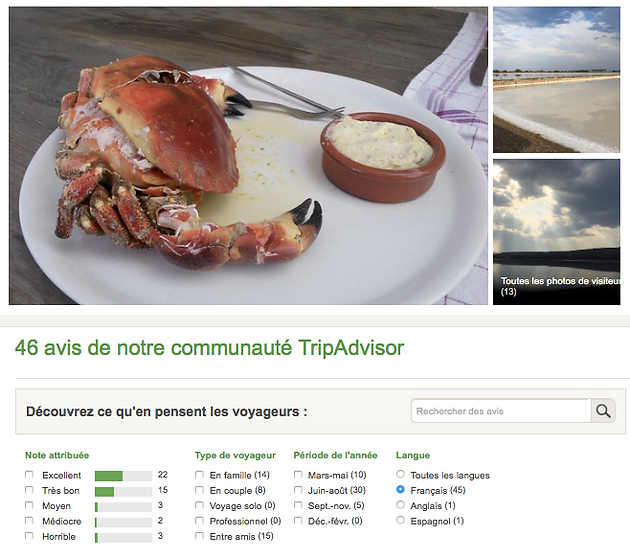
Task: Enable the Moyen rating filter
Action: 29,505
